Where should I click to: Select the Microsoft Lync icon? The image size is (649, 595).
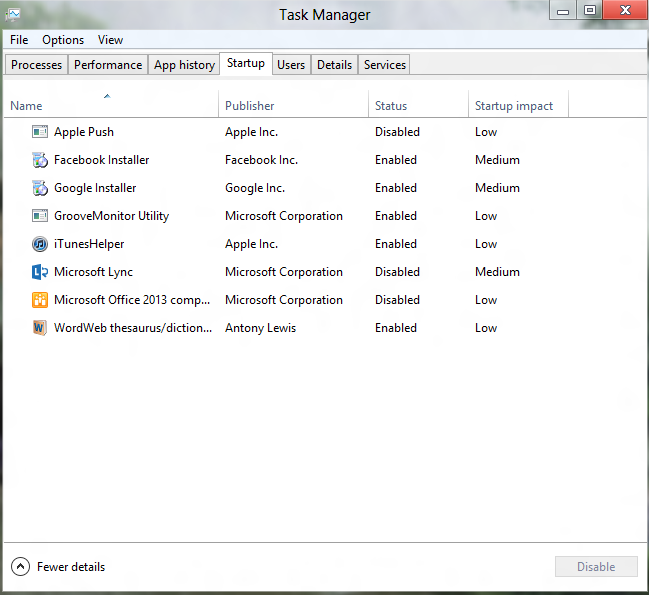click(x=40, y=272)
